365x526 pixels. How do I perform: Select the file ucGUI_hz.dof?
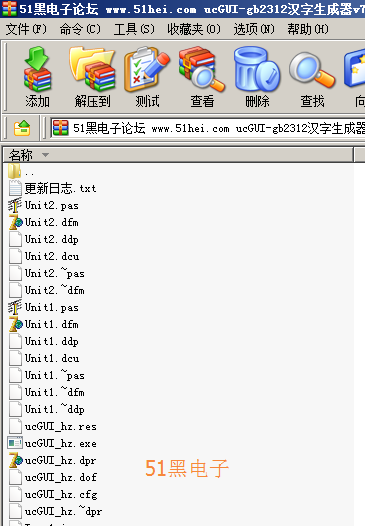53,477
